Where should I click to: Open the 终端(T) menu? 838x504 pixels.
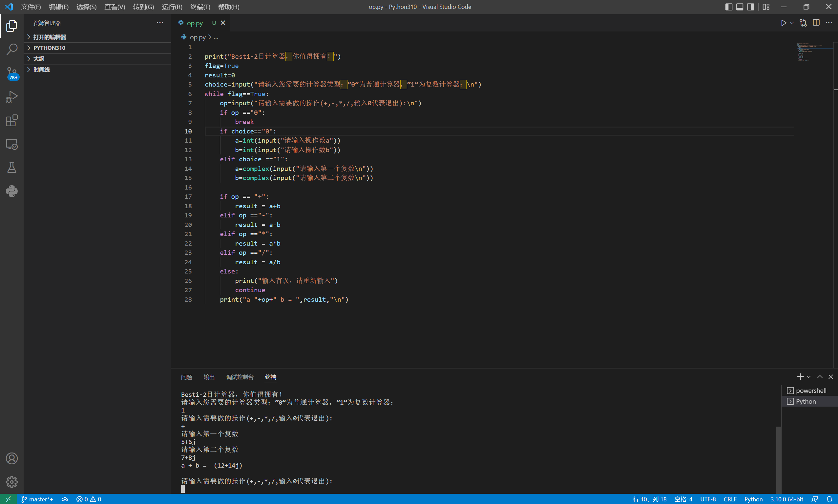tap(200, 7)
